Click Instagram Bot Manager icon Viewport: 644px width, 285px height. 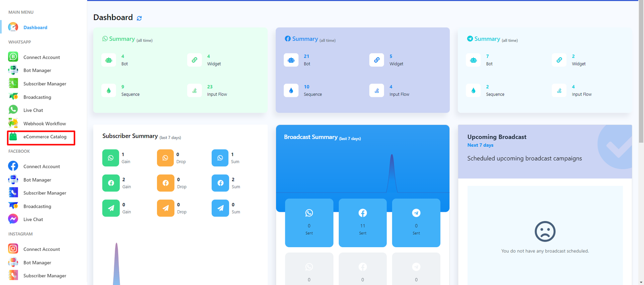coord(13,262)
